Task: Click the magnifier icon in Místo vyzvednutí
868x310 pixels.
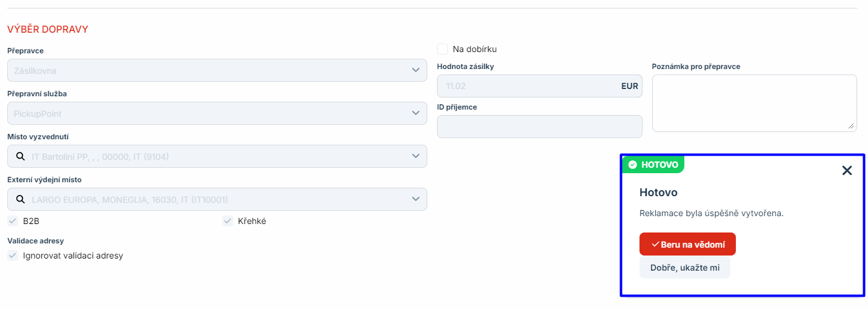Action: click(x=20, y=157)
